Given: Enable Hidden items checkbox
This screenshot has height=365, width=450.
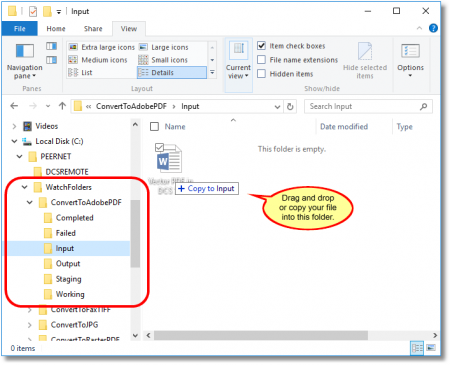Looking at the screenshot, I should pos(262,74).
